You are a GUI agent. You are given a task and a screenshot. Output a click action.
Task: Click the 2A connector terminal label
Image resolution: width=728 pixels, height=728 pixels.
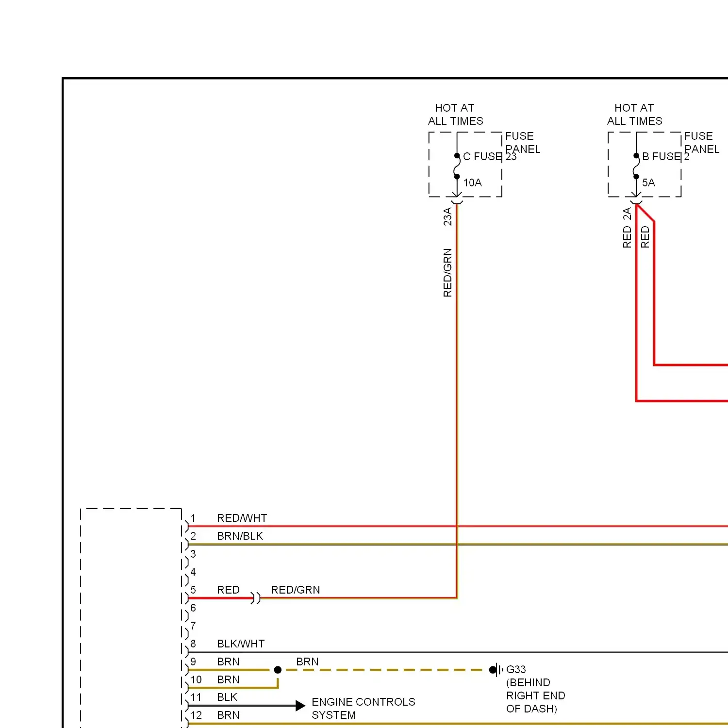pos(627,214)
